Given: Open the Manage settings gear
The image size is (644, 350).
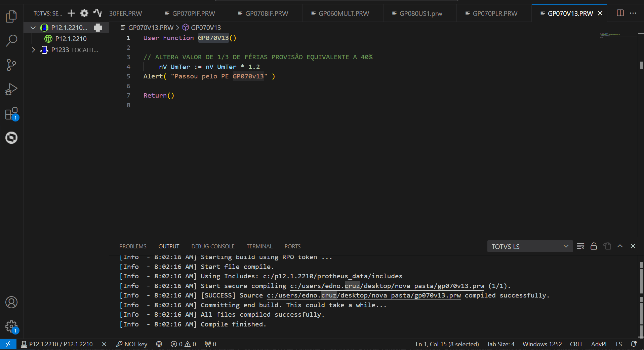Looking at the screenshot, I should 11,326.
